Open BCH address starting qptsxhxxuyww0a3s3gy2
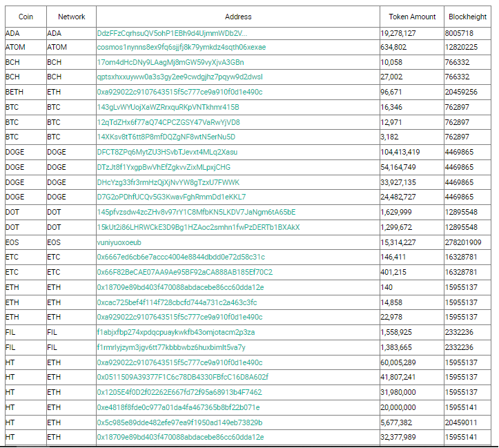 click(180, 77)
